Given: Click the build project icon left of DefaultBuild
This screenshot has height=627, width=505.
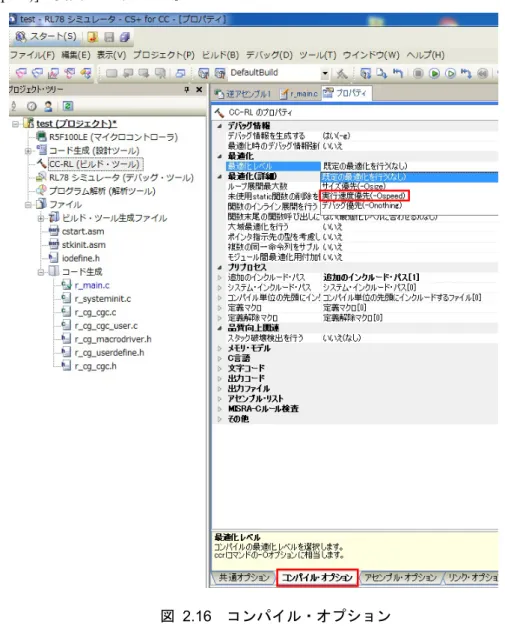Looking at the screenshot, I should pos(204,73).
